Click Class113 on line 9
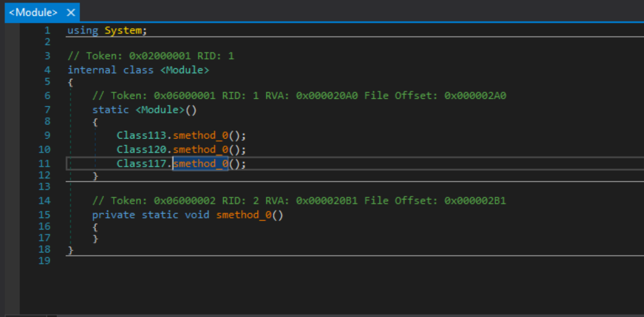Image resolution: width=644 pixels, height=317 pixels. coord(142,135)
